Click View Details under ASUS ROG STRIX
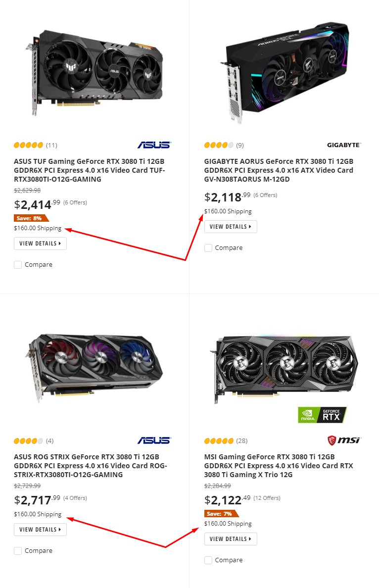 (40, 530)
